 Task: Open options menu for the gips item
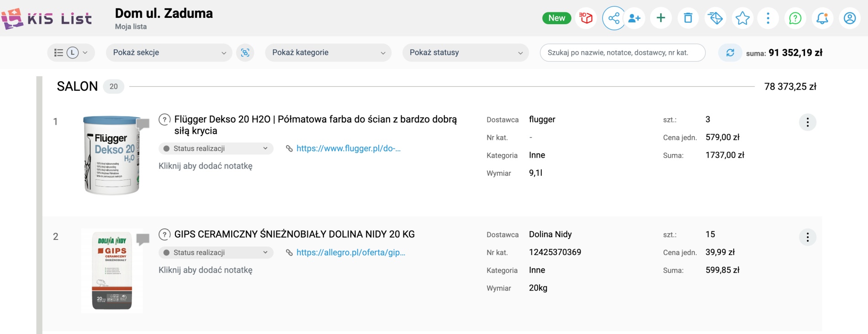click(x=807, y=237)
